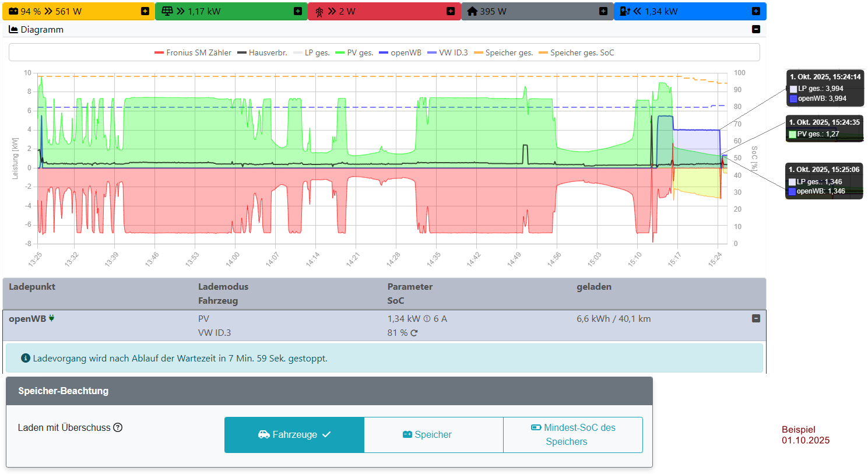Choose Mindest-SoC des Speichers option
This screenshot has height=474, width=868.
tap(572, 434)
